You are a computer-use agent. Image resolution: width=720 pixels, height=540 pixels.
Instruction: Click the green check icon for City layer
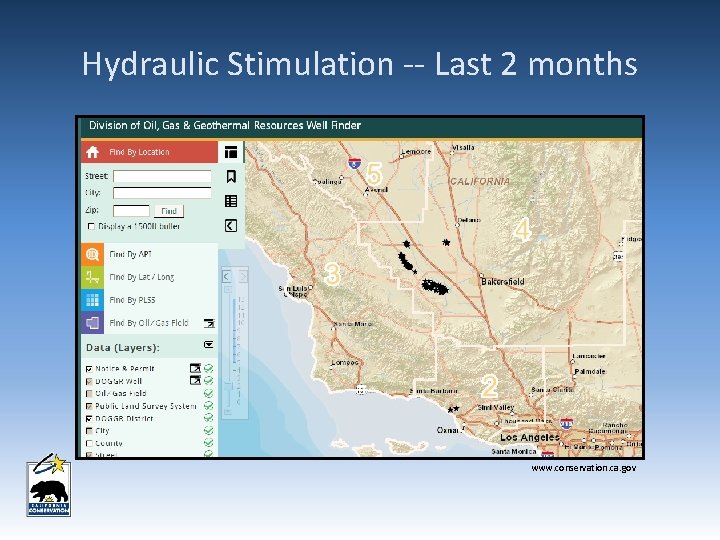coord(208,430)
